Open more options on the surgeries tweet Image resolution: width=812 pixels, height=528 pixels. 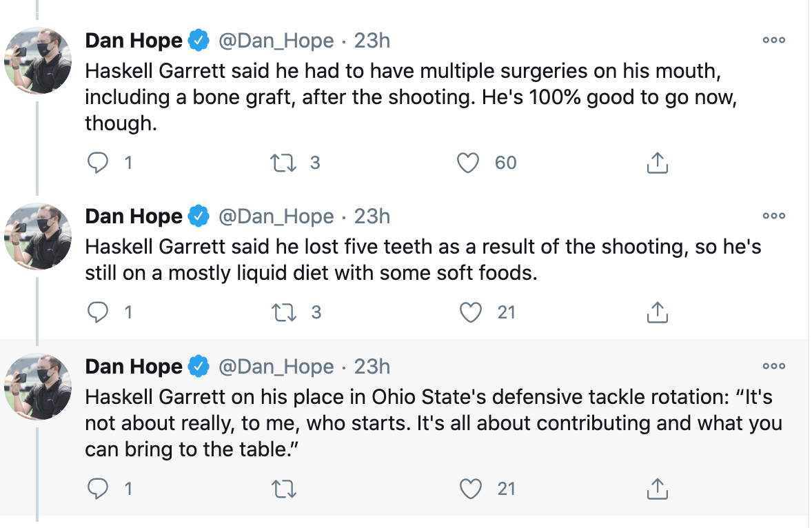773,40
